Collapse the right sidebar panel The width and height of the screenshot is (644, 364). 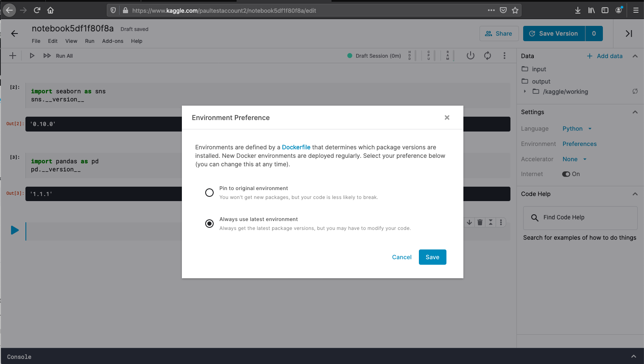629,34
